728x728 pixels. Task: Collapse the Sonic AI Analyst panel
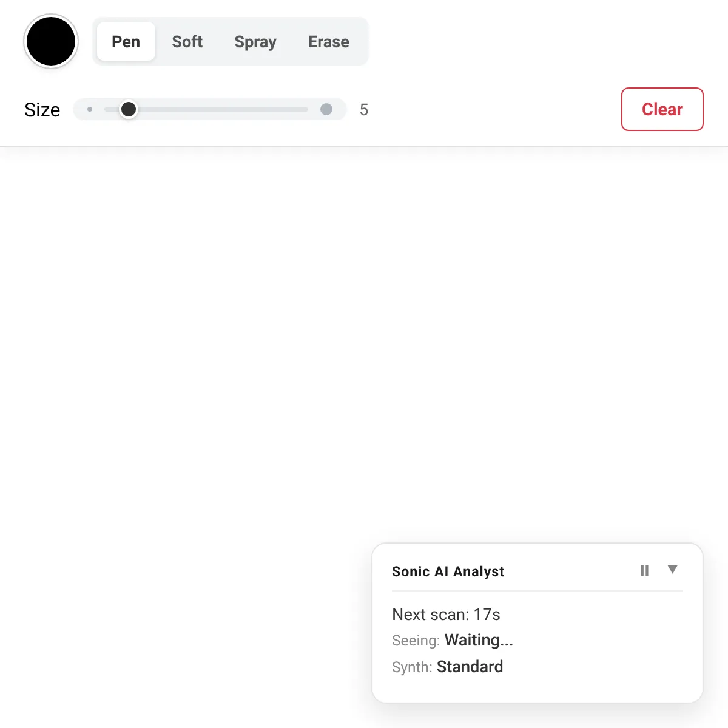[672, 570]
